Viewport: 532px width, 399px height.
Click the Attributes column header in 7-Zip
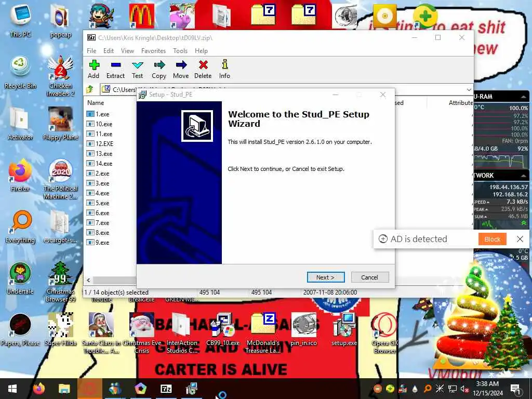461,103
